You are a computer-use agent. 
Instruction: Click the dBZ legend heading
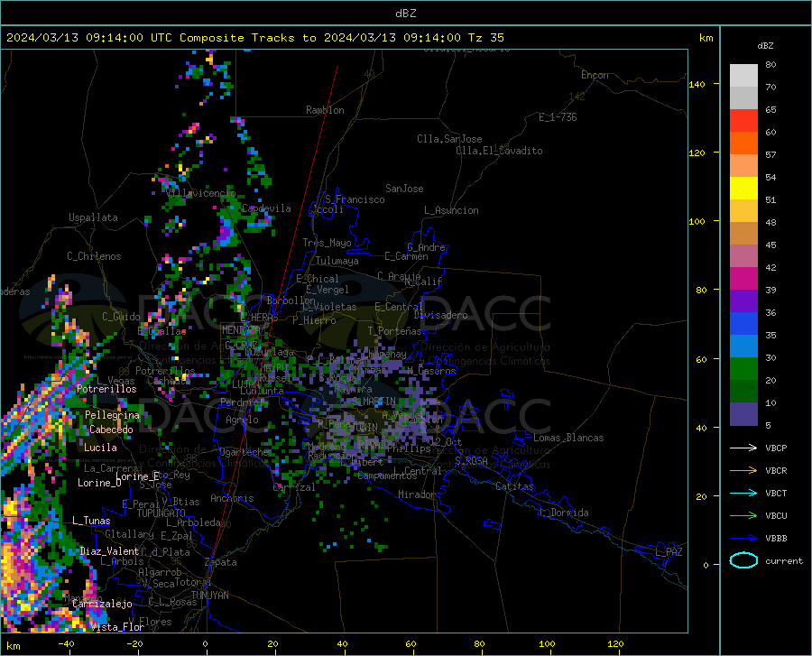coord(765,46)
